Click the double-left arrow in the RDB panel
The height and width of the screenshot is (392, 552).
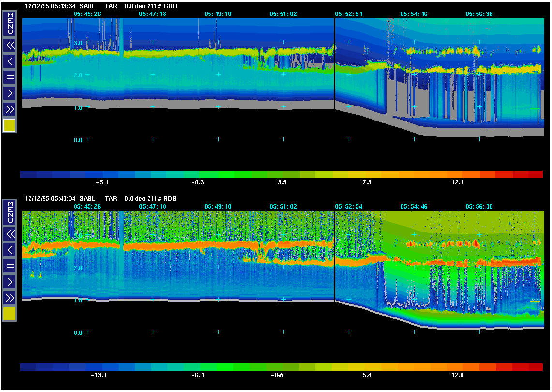(x=10, y=234)
